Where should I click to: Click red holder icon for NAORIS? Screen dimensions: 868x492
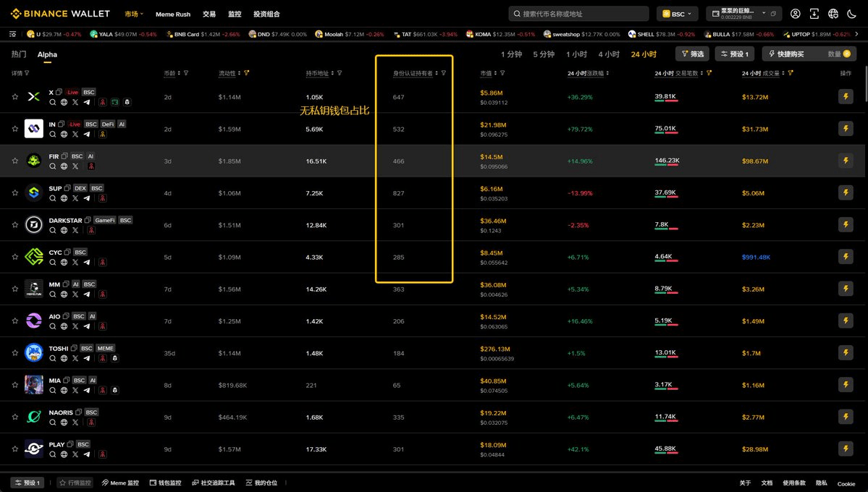[x=91, y=423]
